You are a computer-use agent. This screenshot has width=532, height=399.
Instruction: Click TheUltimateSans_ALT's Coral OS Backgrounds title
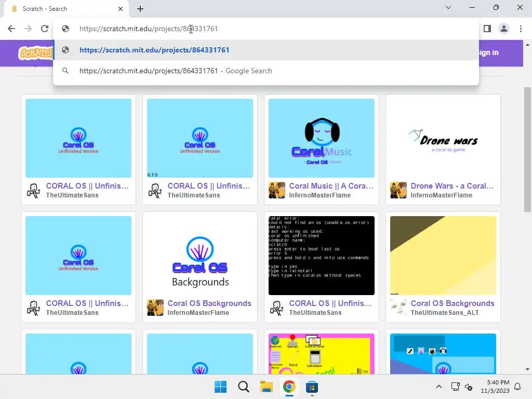tap(453, 303)
